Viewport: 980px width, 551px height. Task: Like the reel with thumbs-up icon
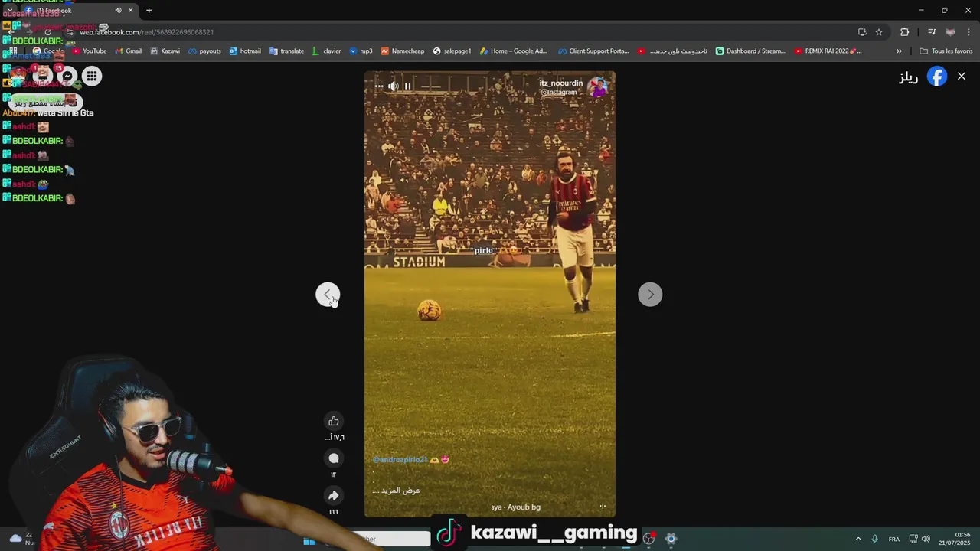coord(333,421)
